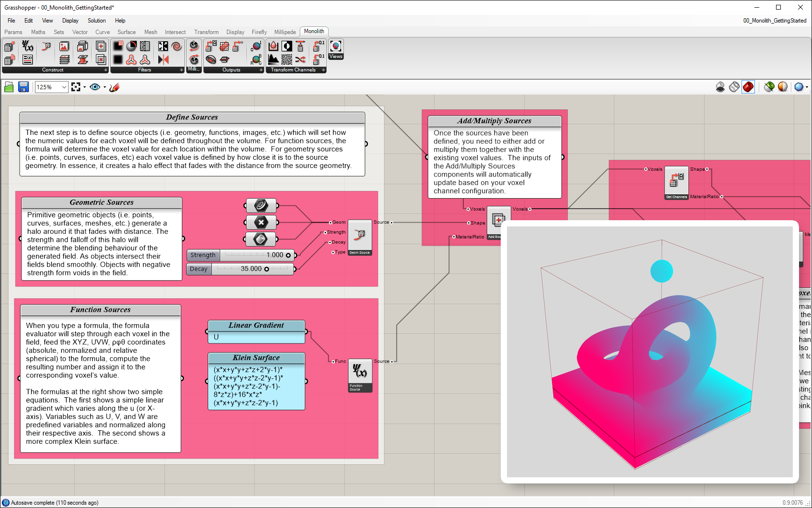Choose the expression text-list icon in Construct

[x=28, y=59]
